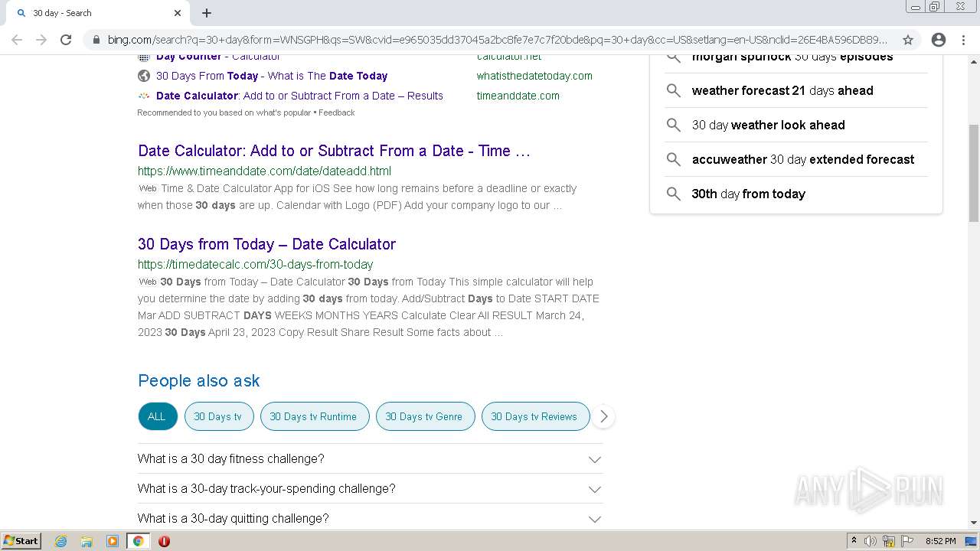Open the Windows Start menu
The width and height of the screenshot is (980, 551).
(x=21, y=541)
